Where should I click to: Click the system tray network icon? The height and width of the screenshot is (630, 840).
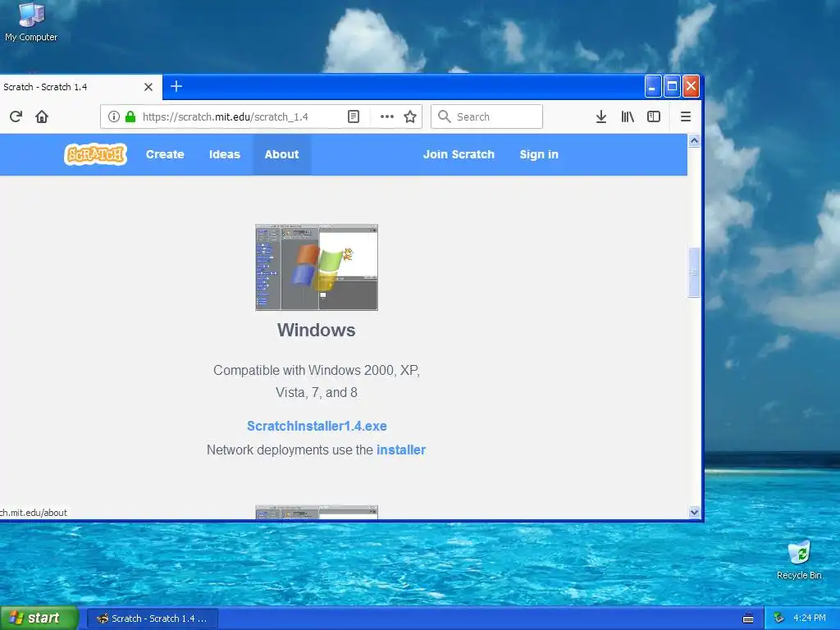click(x=779, y=618)
